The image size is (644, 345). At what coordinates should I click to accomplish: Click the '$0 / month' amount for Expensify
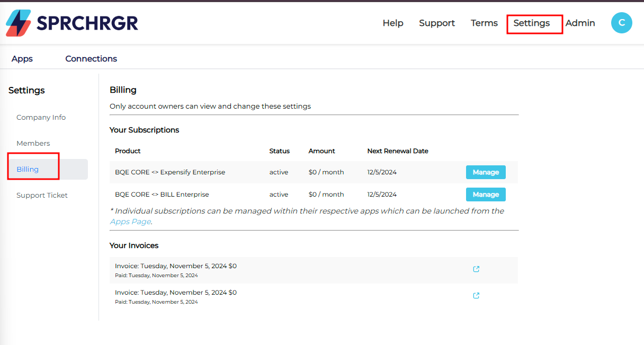(x=326, y=172)
